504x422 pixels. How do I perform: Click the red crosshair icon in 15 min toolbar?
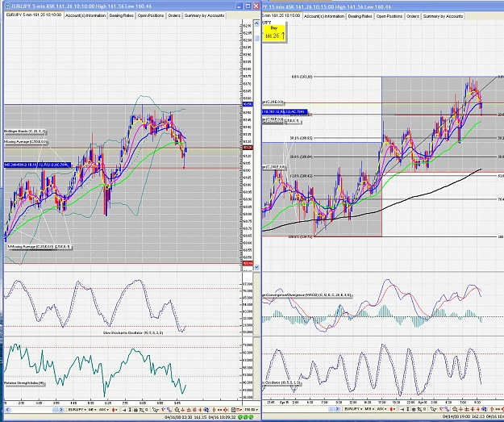click(460, 409)
